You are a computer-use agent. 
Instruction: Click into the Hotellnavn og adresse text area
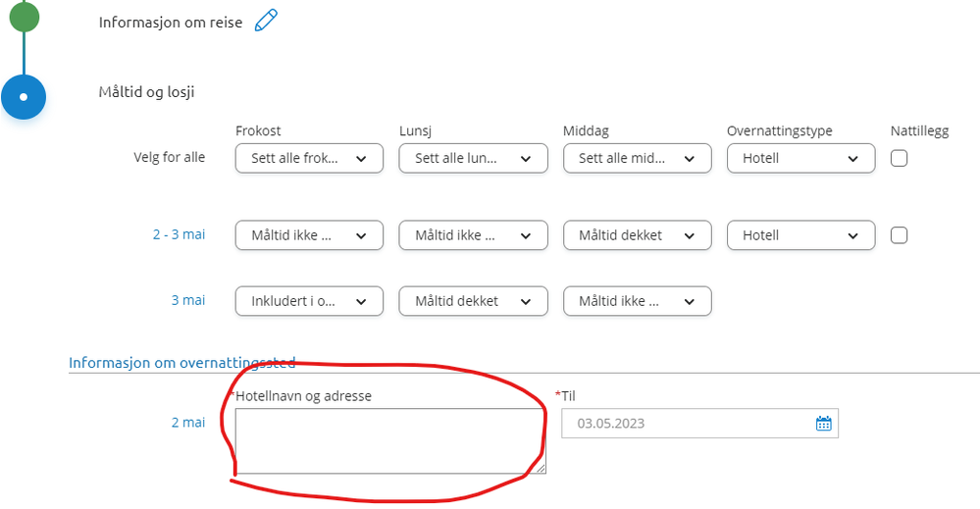(390, 441)
